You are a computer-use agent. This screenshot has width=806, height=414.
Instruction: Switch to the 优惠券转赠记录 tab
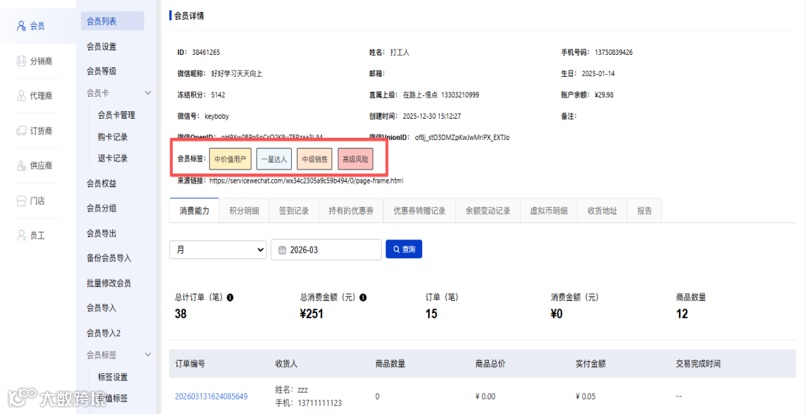tap(419, 211)
